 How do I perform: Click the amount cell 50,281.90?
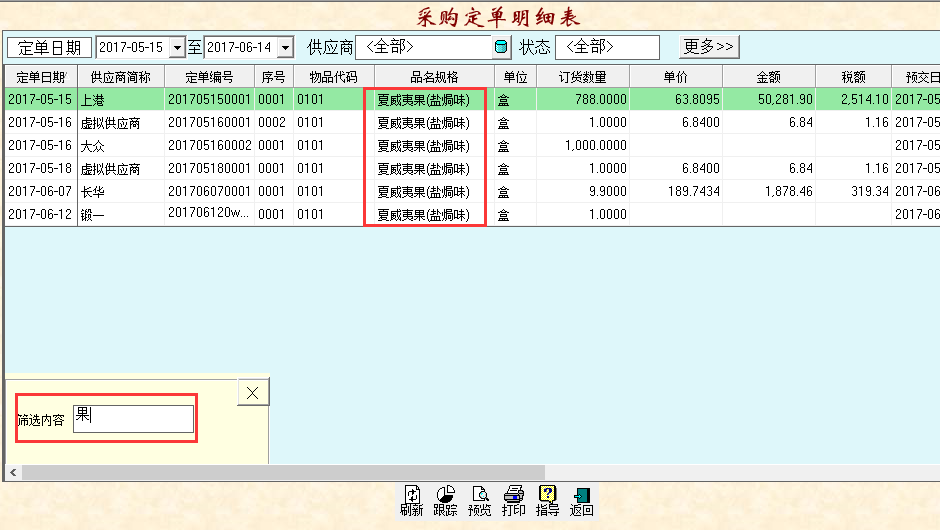point(768,100)
